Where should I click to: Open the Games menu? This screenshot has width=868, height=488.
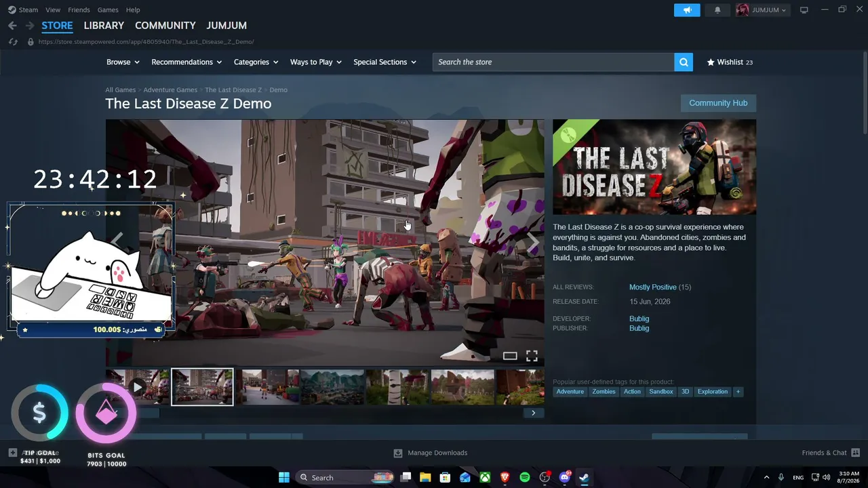(108, 10)
